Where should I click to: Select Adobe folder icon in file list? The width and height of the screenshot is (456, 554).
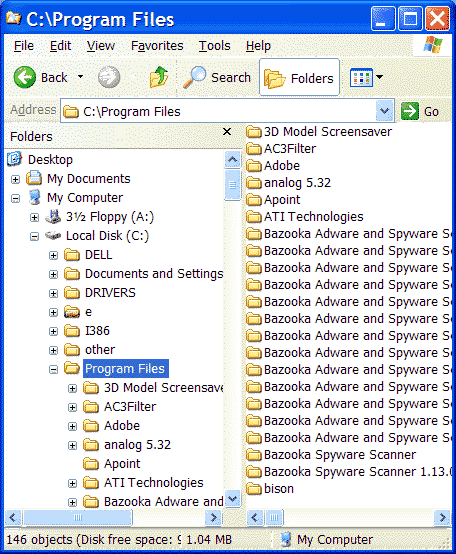click(x=254, y=166)
